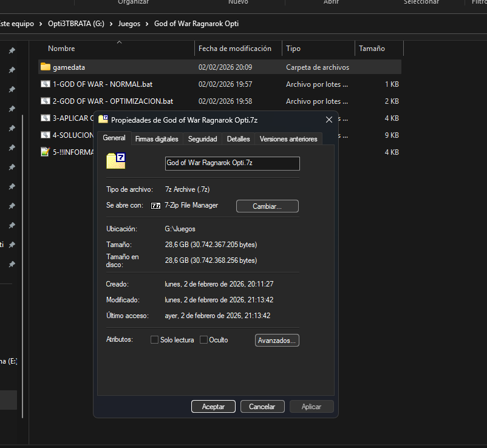Click the Cambiar... button
The width and height of the screenshot is (487, 448).
267,206
